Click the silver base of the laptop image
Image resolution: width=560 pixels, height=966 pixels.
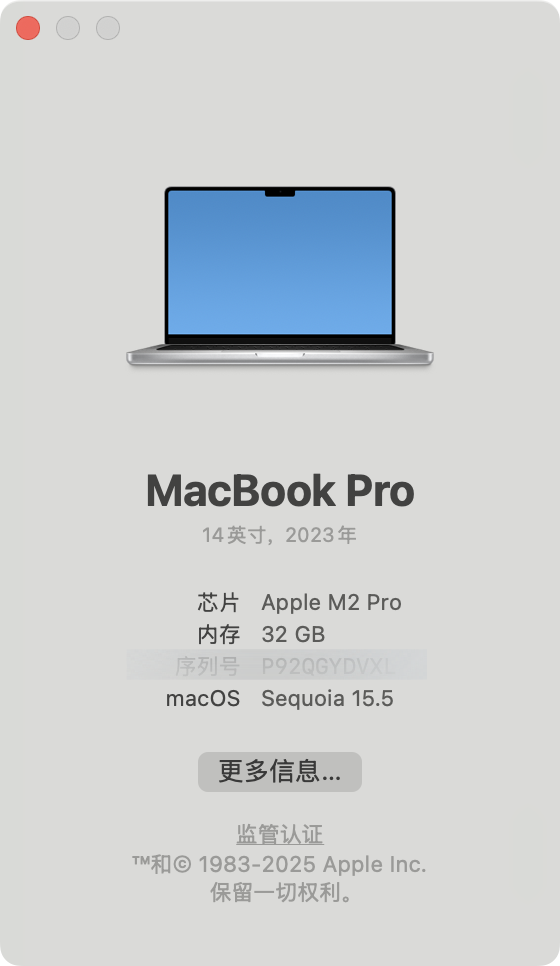point(280,356)
